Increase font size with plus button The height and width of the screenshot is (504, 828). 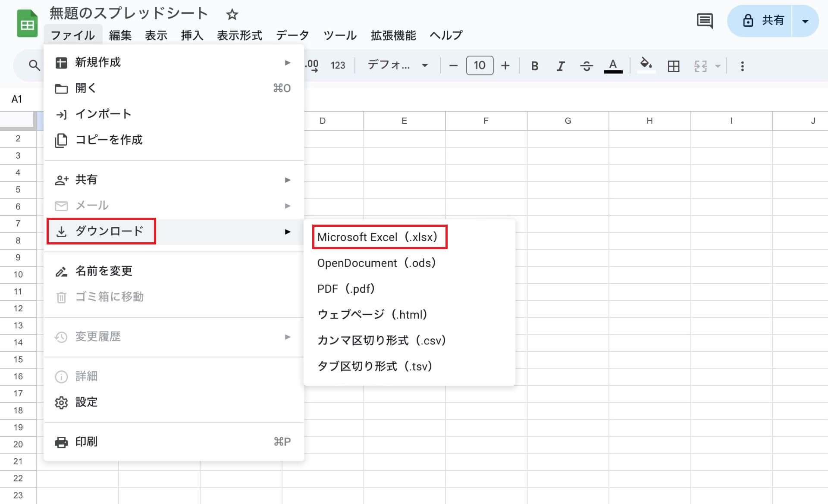click(505, 66)
